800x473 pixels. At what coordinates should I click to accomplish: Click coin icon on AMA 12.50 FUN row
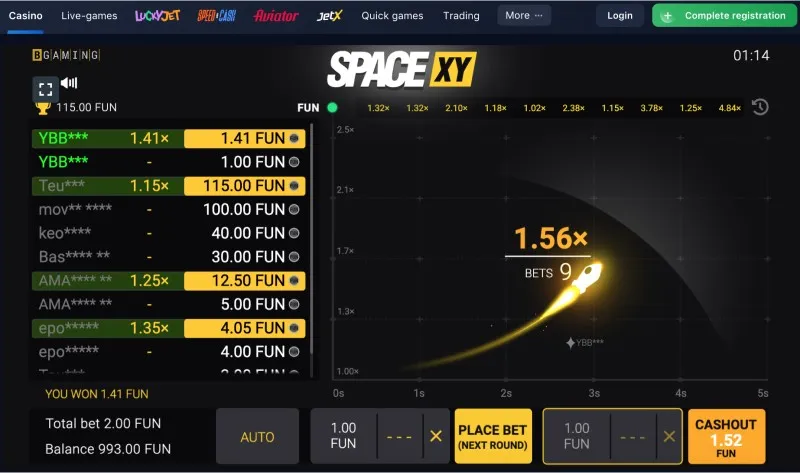[294, 281]
